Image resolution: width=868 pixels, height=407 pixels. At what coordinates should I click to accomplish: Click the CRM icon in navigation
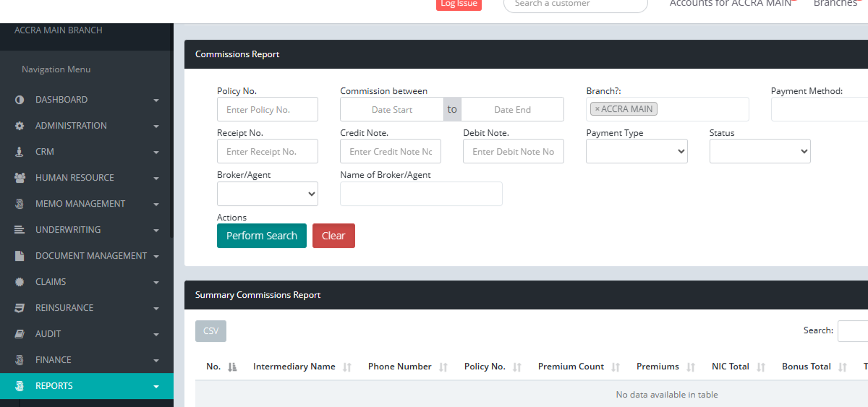(x=20, y=152)
